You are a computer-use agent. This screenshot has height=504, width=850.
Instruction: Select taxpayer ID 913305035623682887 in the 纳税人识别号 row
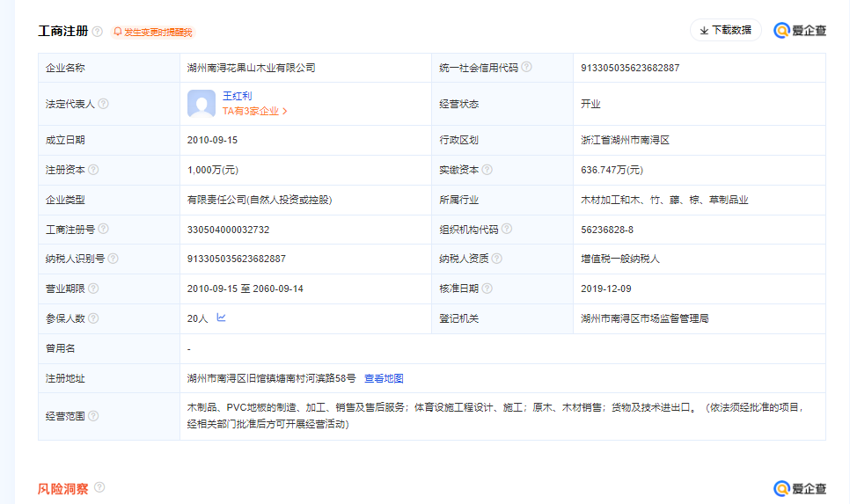237,259
